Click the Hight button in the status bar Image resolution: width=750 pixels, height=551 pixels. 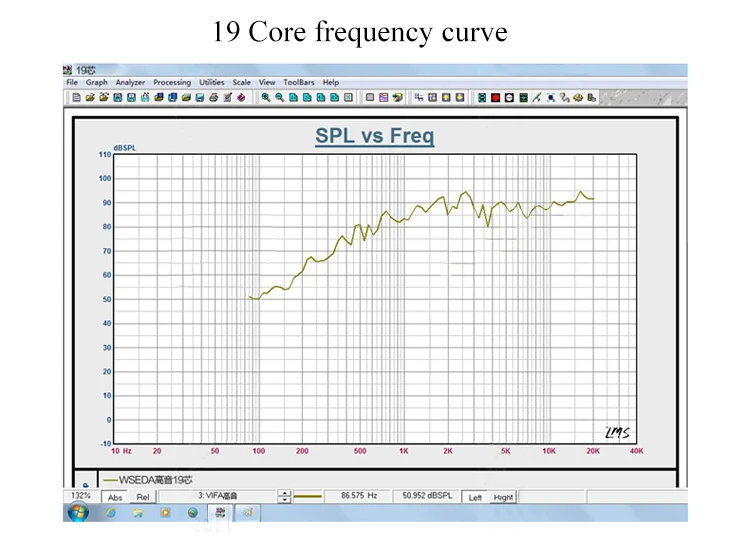pos(503,497)
